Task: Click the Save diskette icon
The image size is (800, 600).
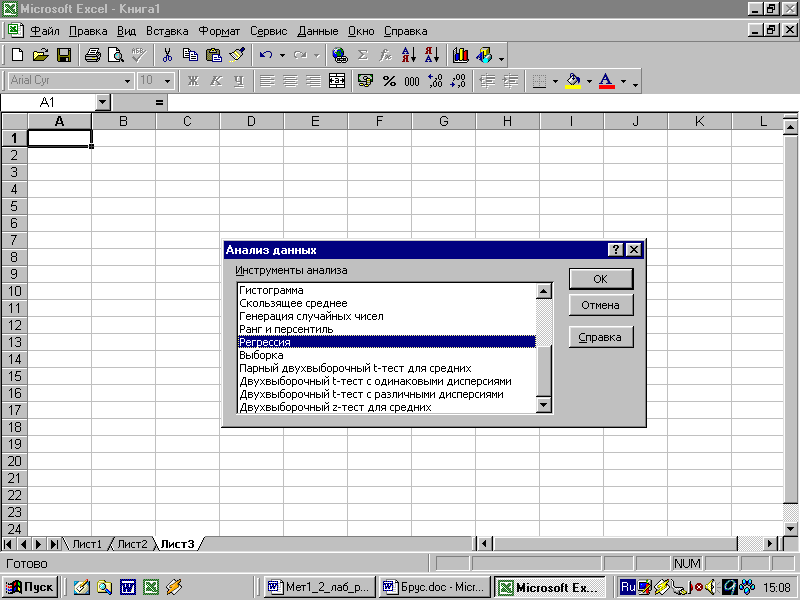Action: coord(64,55)
